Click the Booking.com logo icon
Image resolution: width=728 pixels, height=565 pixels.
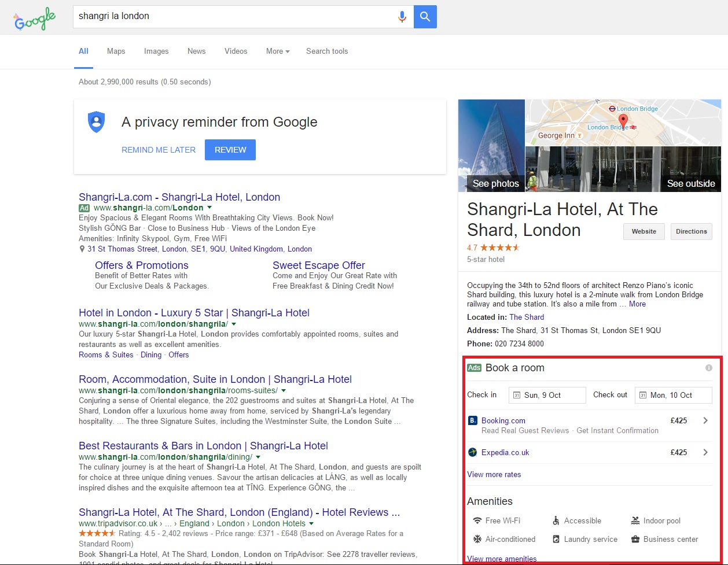click(x=473, y=420)
